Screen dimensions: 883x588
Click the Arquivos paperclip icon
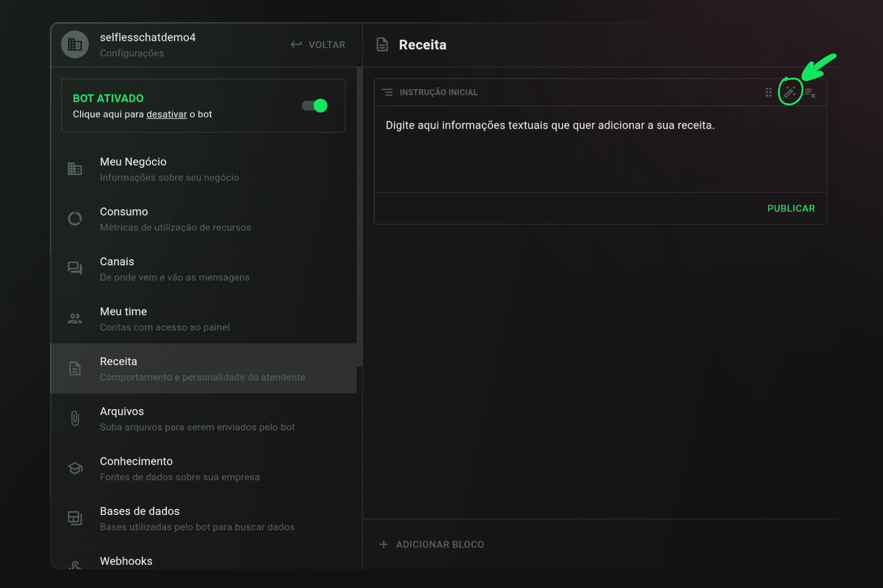coord(75,418)
